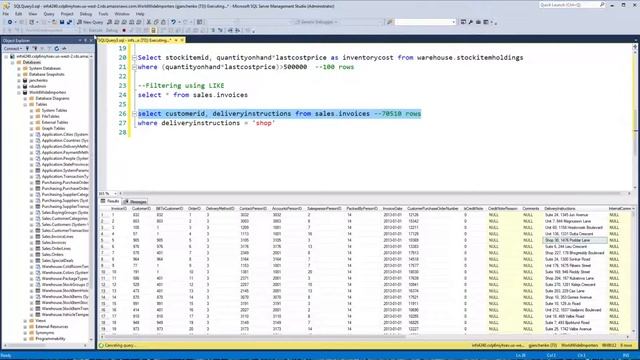Viewport: 640px width, 360px height.
Task: Click the CustomerID column header
Action: pyautogui.click(x=141, y=209)
